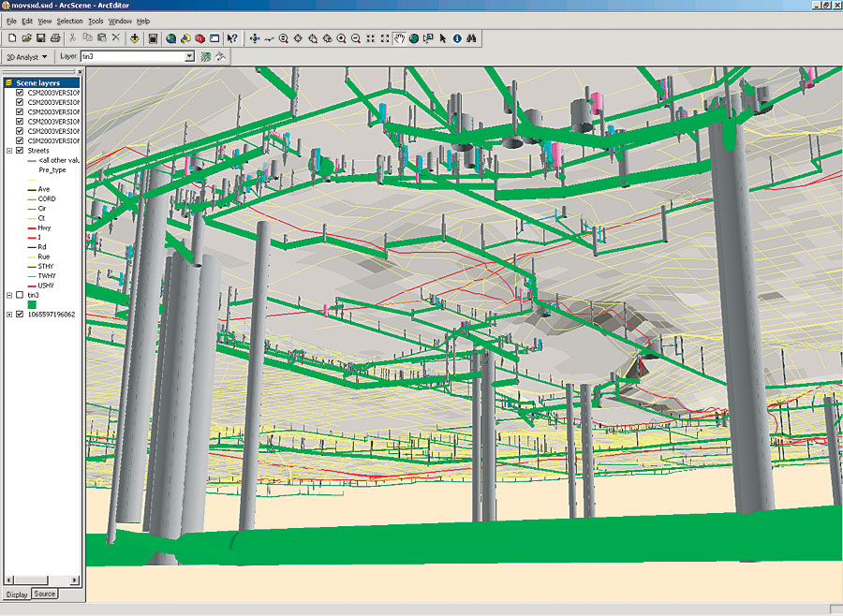Select the Pan hand tool
The height and width of the screenshot is (616, 843).
(399, 38)
